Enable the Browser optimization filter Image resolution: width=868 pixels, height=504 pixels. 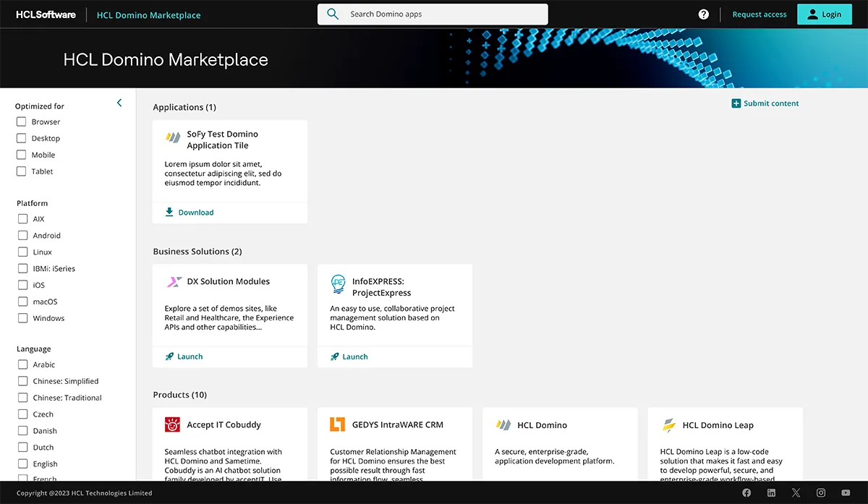click(21, 121)
